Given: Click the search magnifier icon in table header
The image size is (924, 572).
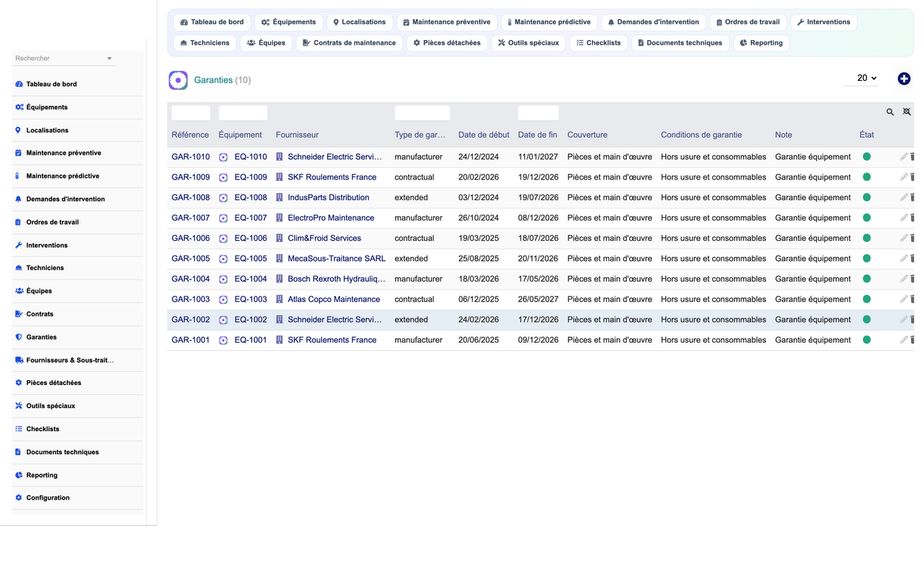Looking at the screenshot, I should [x=890, y=112].
